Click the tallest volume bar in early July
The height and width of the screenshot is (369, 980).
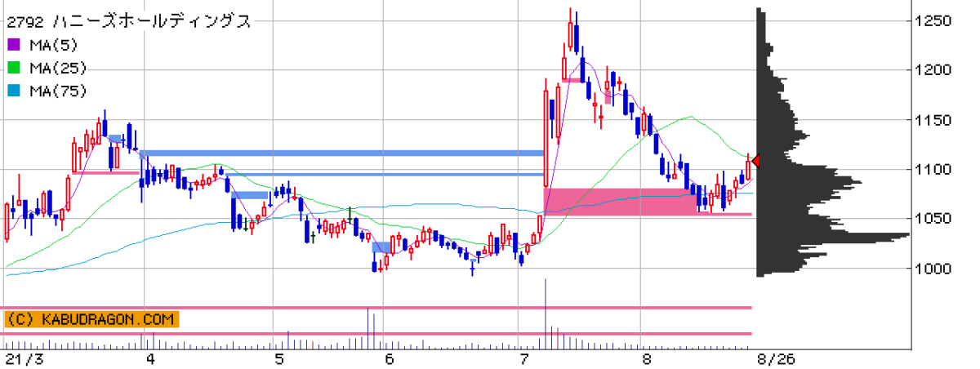pos(545,313)
